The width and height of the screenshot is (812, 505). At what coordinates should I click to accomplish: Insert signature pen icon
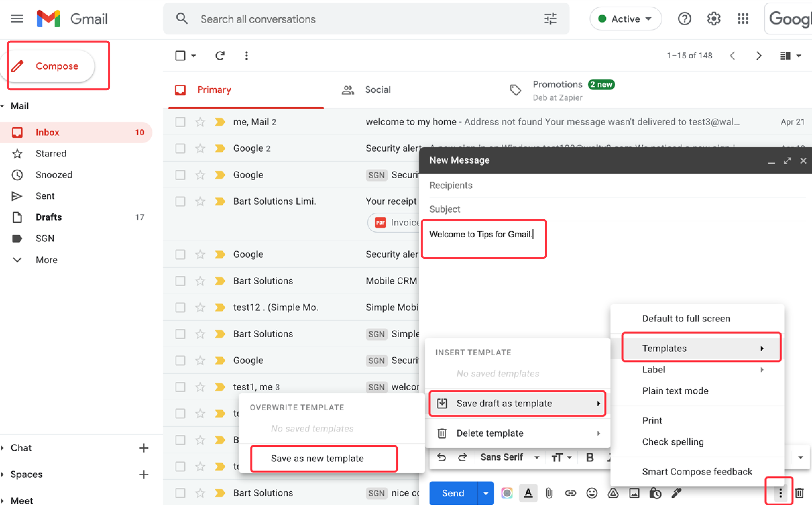pyautogui.click(x=676, y=493)
